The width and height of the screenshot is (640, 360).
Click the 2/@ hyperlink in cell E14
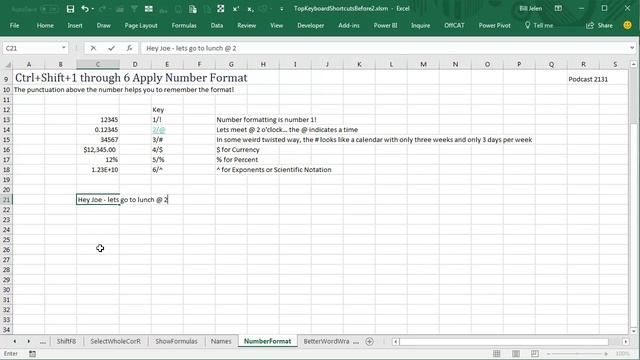click(159, 130)
